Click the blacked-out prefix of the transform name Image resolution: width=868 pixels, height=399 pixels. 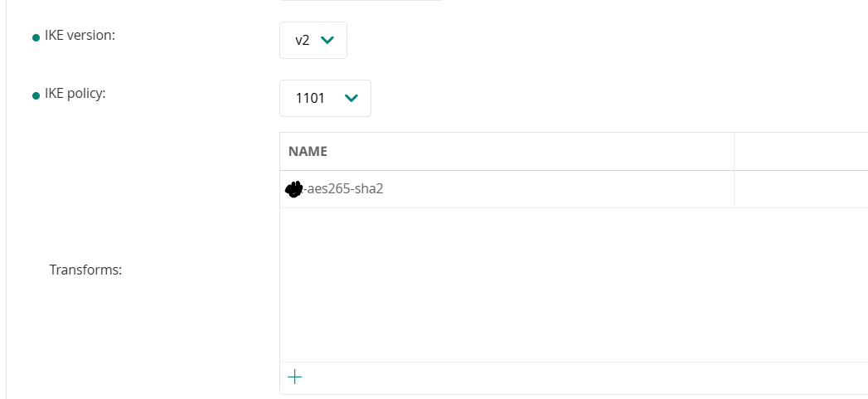point(293,190)
